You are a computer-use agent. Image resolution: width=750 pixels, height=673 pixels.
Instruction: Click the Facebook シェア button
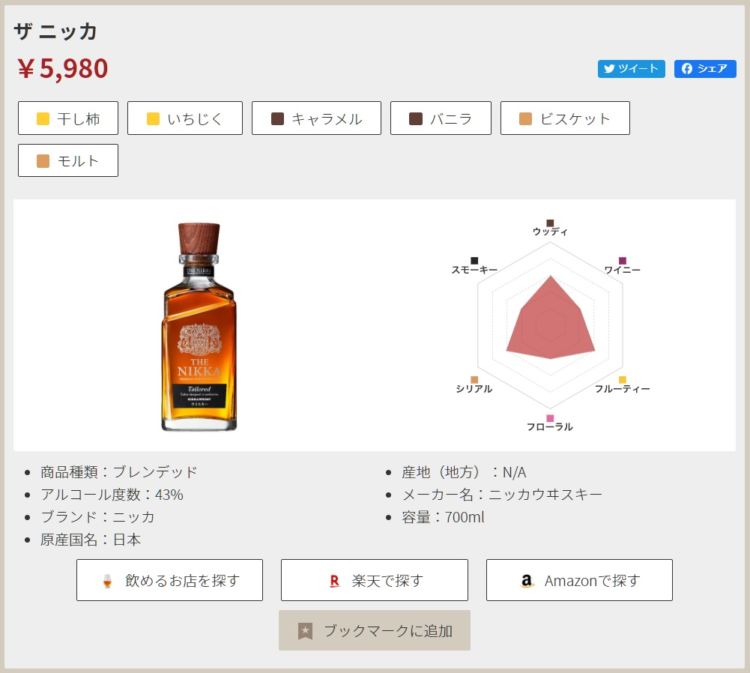(x=705, y=69)
